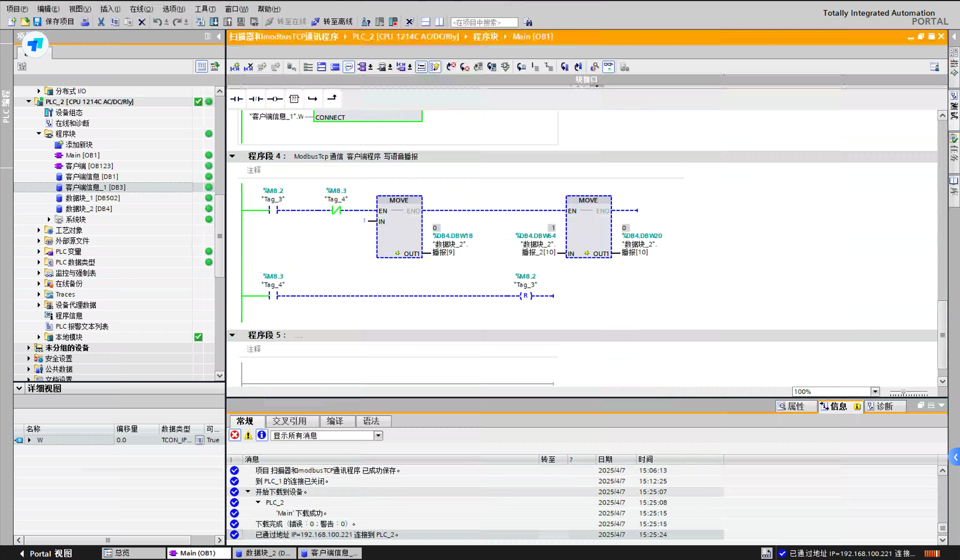The width and height of the screenshot is (960, 560).
Task: Insert output coil instruction
Action: pyautogui.click(x=275, y=98)
